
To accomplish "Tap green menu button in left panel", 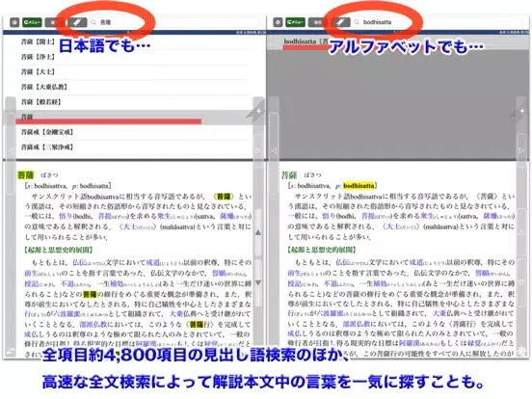I will (x=32, y=22).
